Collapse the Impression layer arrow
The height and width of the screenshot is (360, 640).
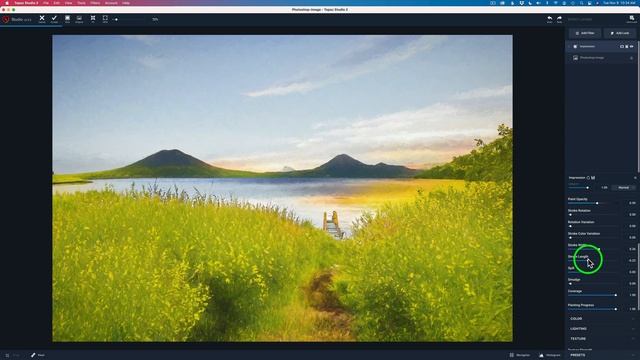pos(569,47)
